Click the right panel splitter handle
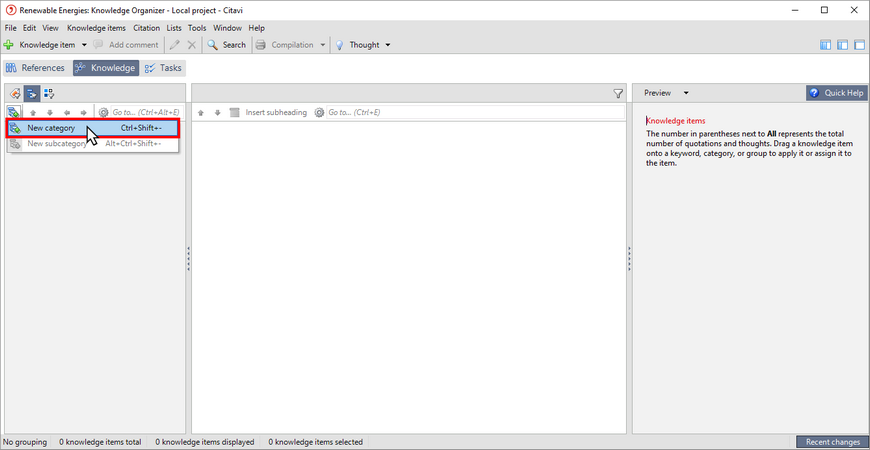Viewport: 870px width, 450px height. 629,259
